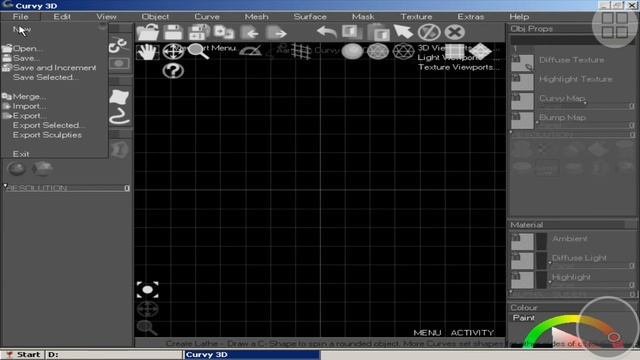Image resolution: width=640 pixels, height=360 pixels.
Task: Click the Ambient colour swatch
Action: 541,242
